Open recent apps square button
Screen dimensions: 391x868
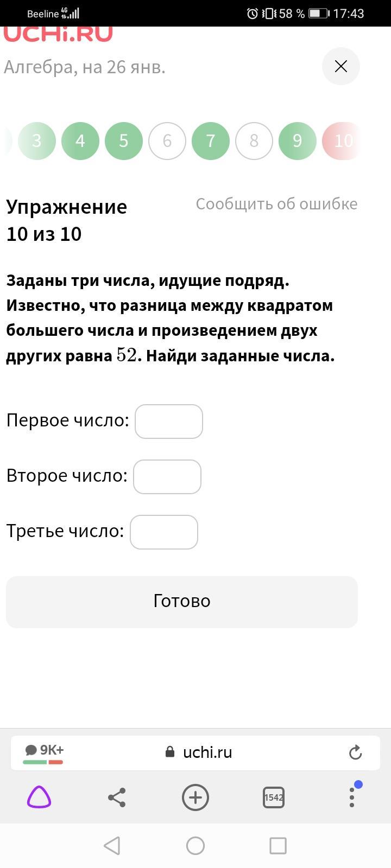point(278,845)
